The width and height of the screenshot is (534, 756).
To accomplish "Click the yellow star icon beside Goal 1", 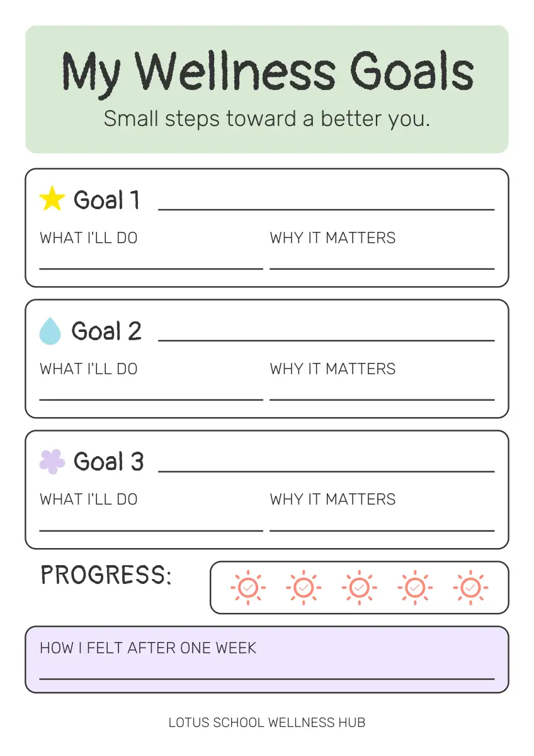I will click(52, 198).
